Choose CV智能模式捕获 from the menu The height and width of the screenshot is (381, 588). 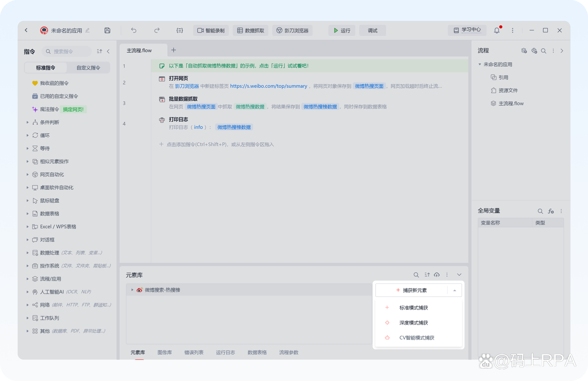(419, 337)
